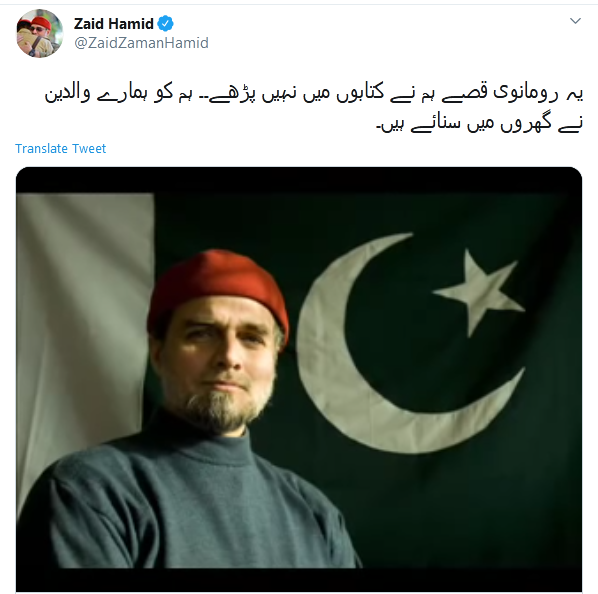Click the black bar below the photo
Image resolution: width=598 pixels, height=594 pixels.
click(299, 580)
